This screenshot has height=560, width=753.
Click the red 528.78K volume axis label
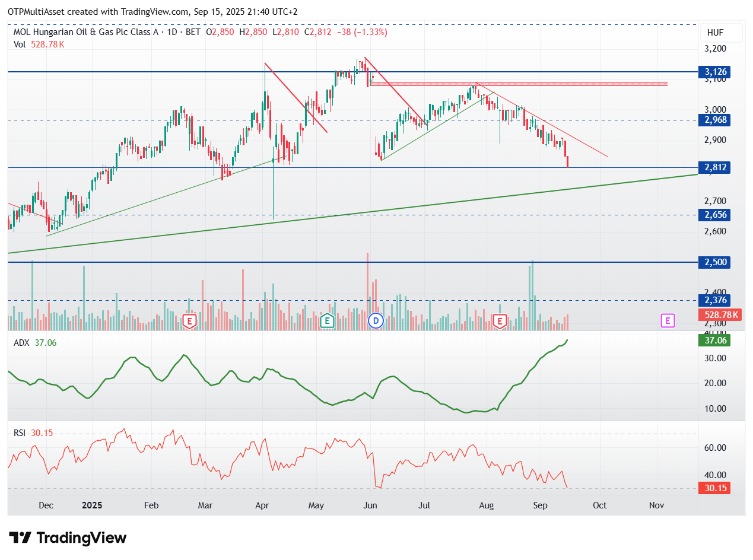click(720, 314)
